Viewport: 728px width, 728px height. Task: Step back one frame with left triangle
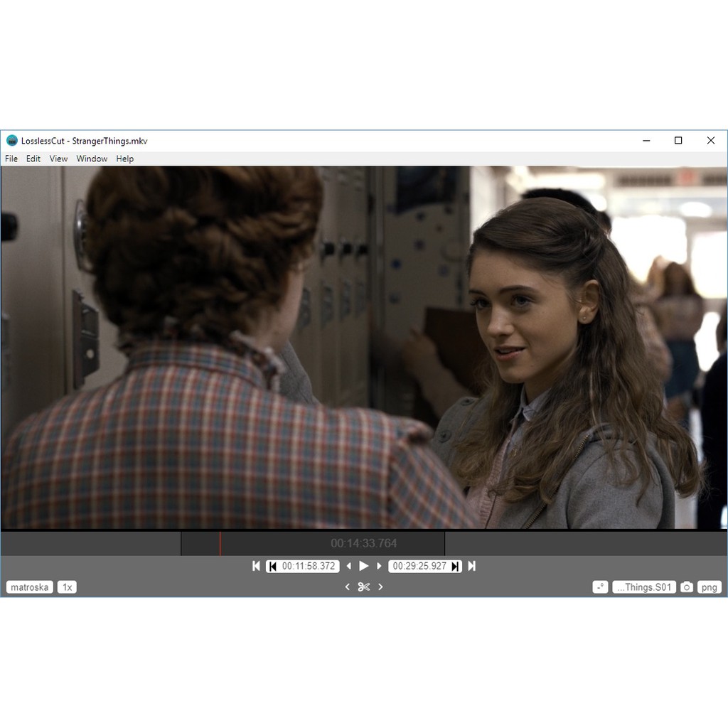point(348,566)
